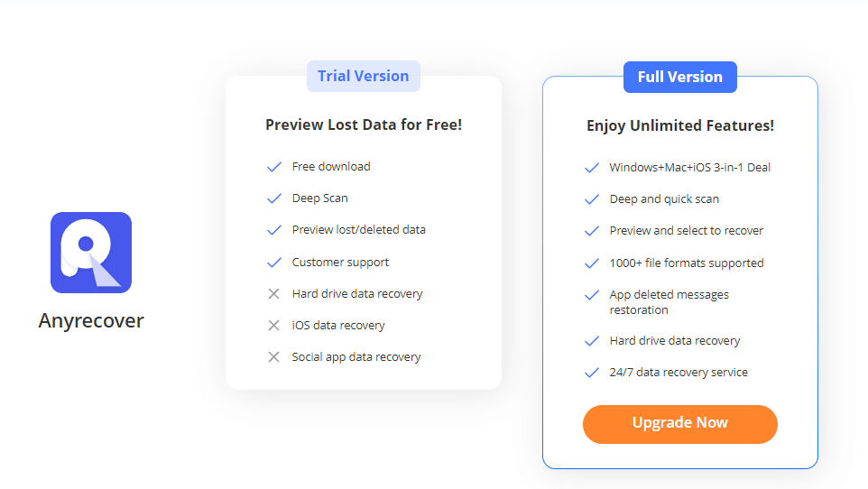
Task: Click the Anyrecover name text under the logo
Action: [91, 320]
